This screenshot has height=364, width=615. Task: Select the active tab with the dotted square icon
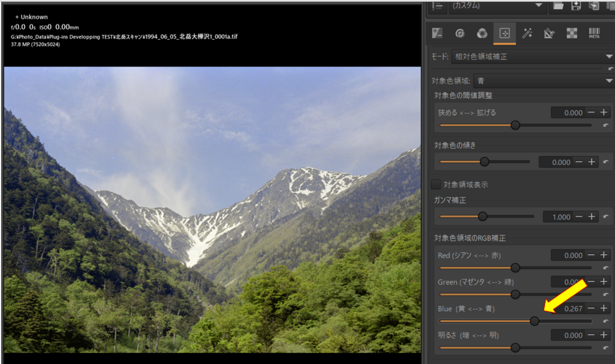click(x=504, y=33)
